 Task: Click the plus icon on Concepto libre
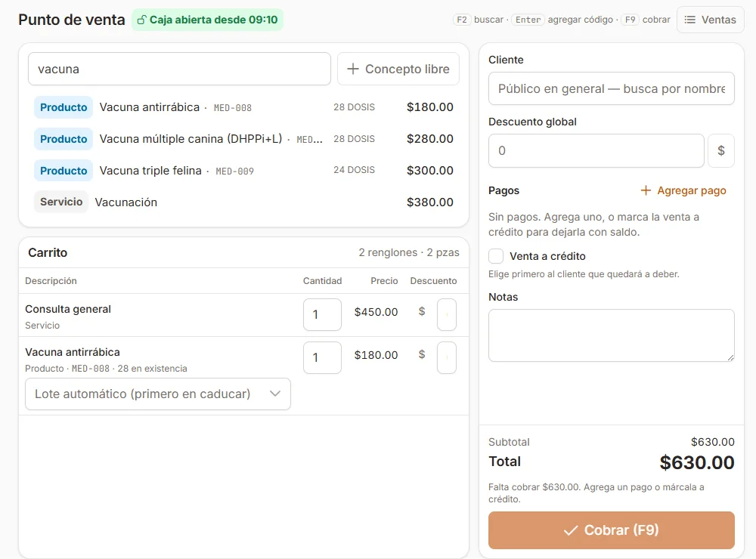tap(353, 69)
